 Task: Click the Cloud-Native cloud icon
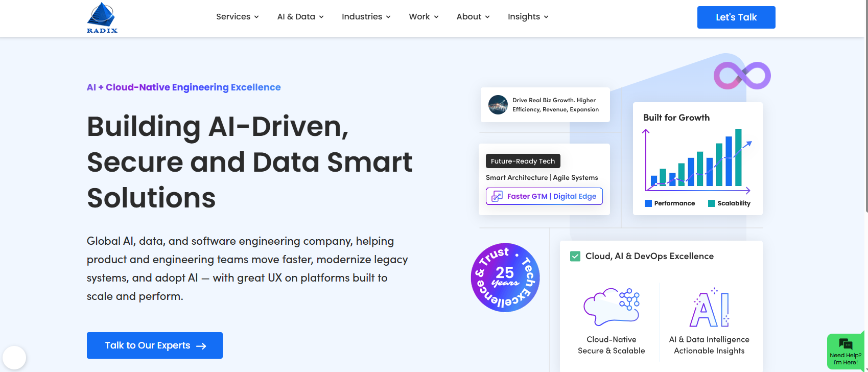click(612, 307)
